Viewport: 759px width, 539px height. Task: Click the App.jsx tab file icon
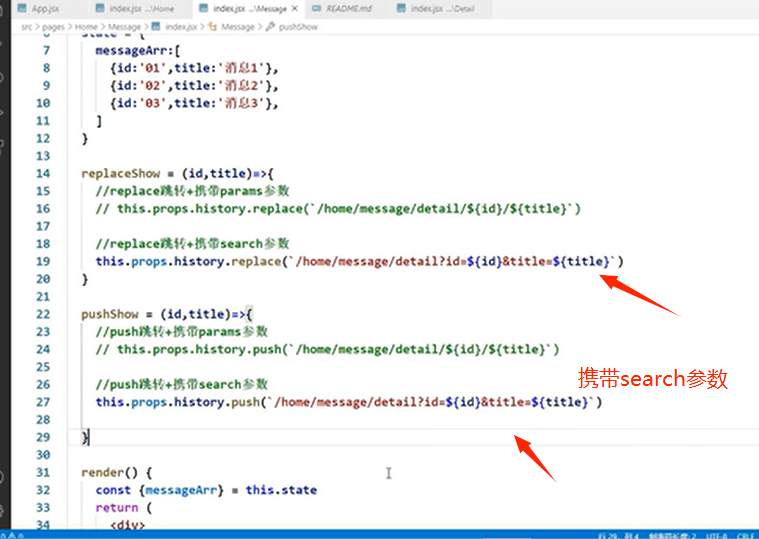point(22,8)
